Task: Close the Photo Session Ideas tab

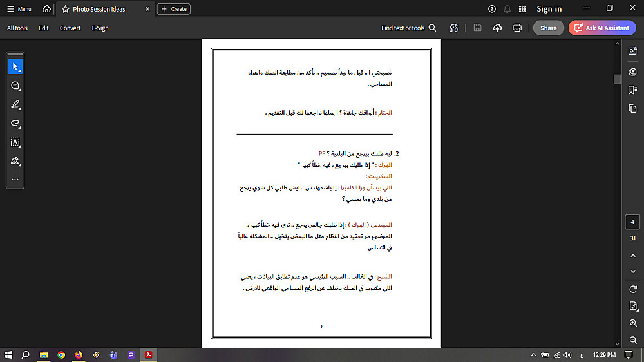Action: [x=147, y=9]
